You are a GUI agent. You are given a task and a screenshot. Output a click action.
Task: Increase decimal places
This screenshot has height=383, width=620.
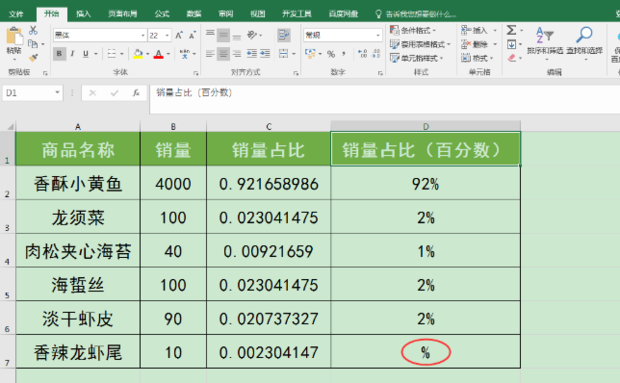362,54
